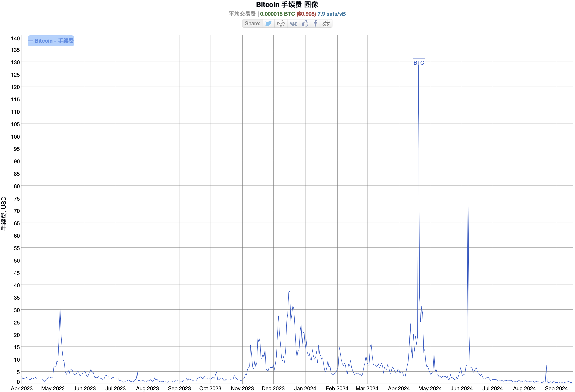Share the chart on Weibo
575x392 pixels.
[x=326, y=24]
